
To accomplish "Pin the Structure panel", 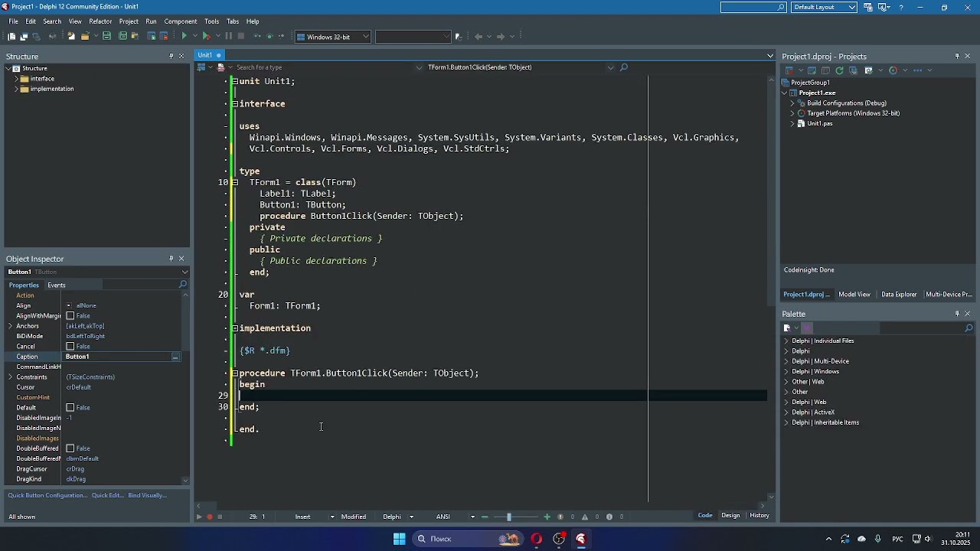I will point(171,56).
